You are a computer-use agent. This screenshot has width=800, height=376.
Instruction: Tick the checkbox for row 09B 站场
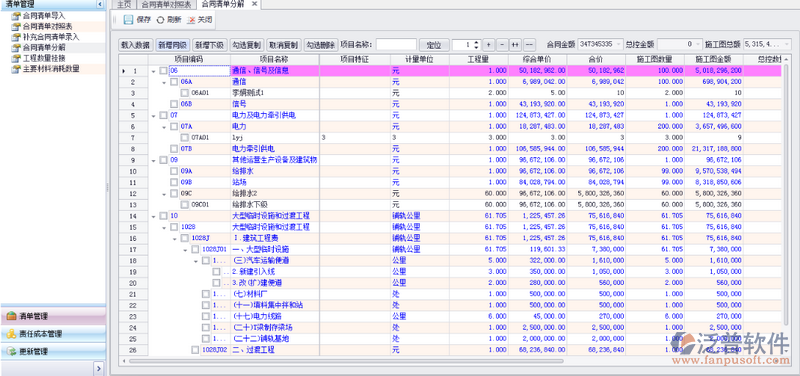pyautogui.click(x=174, y=182)
